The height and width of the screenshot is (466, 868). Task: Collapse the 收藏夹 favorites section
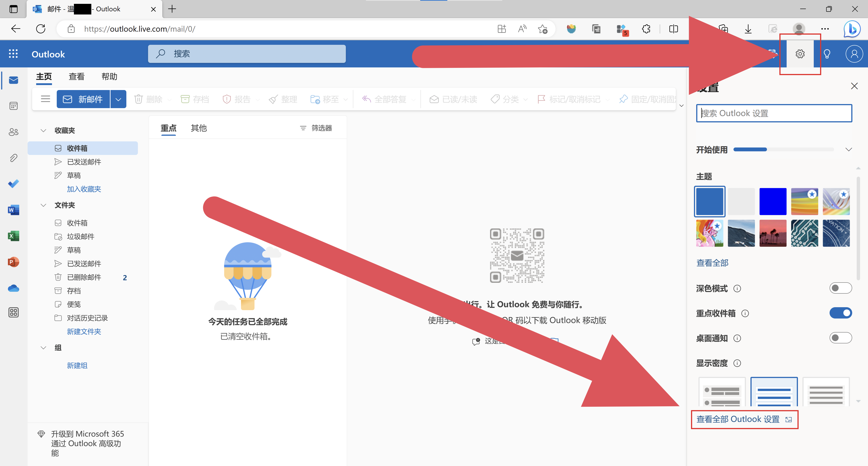coord(43,131)
